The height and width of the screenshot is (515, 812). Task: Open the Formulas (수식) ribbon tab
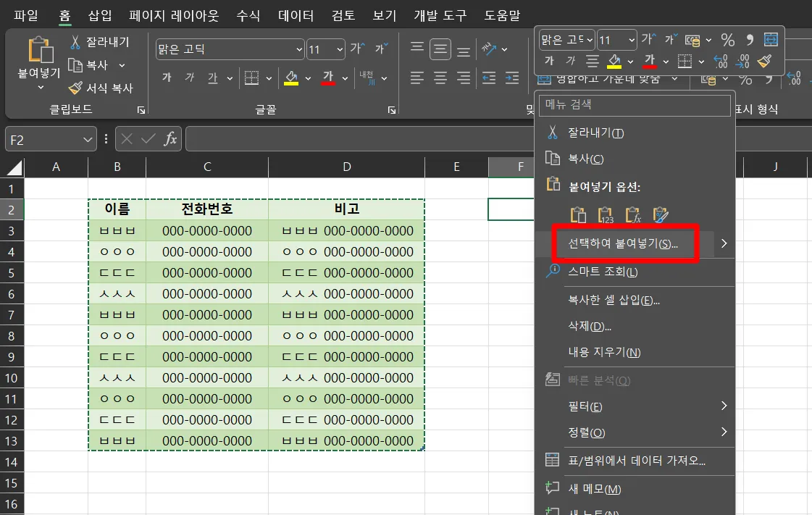(248, 15)
